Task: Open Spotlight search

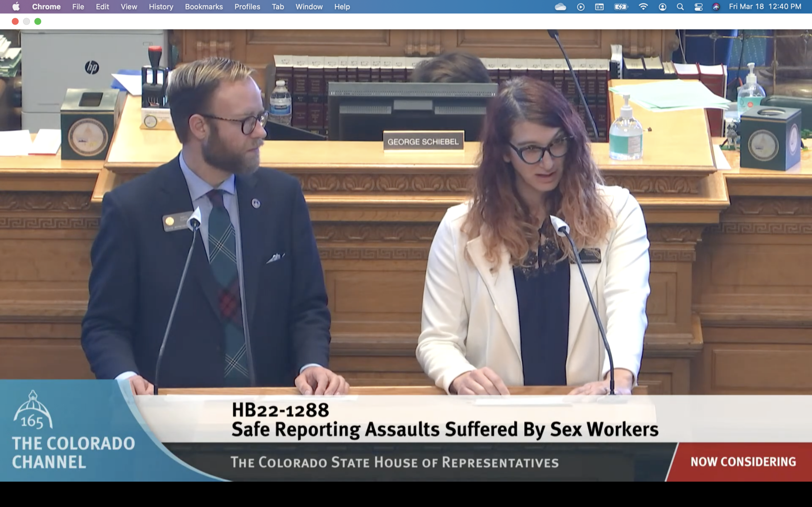Action: click(x=680, y=7)
